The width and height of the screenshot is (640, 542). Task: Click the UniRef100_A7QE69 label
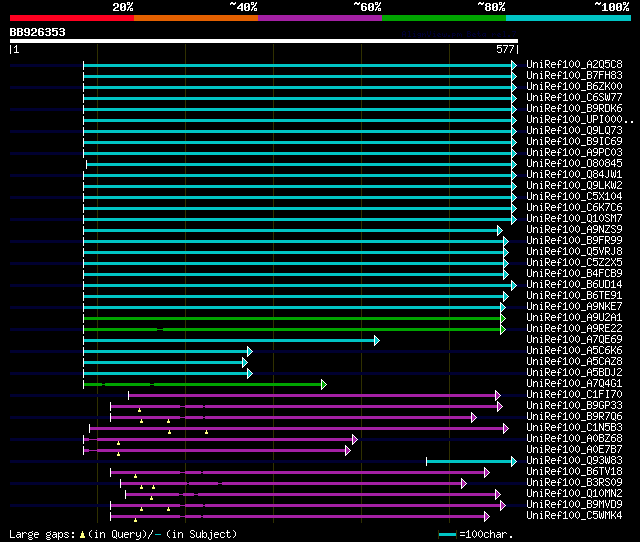point(574,340)
